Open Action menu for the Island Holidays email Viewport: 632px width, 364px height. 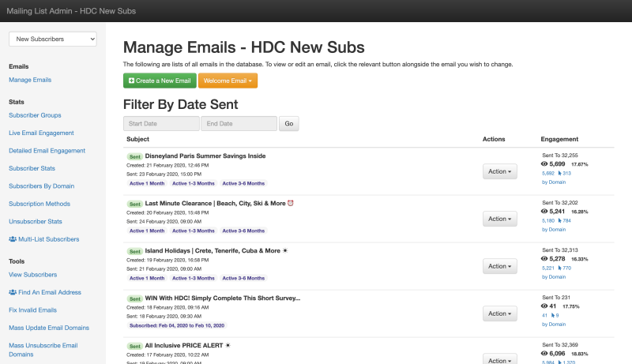pyautogui.click(x=499, y=266)
